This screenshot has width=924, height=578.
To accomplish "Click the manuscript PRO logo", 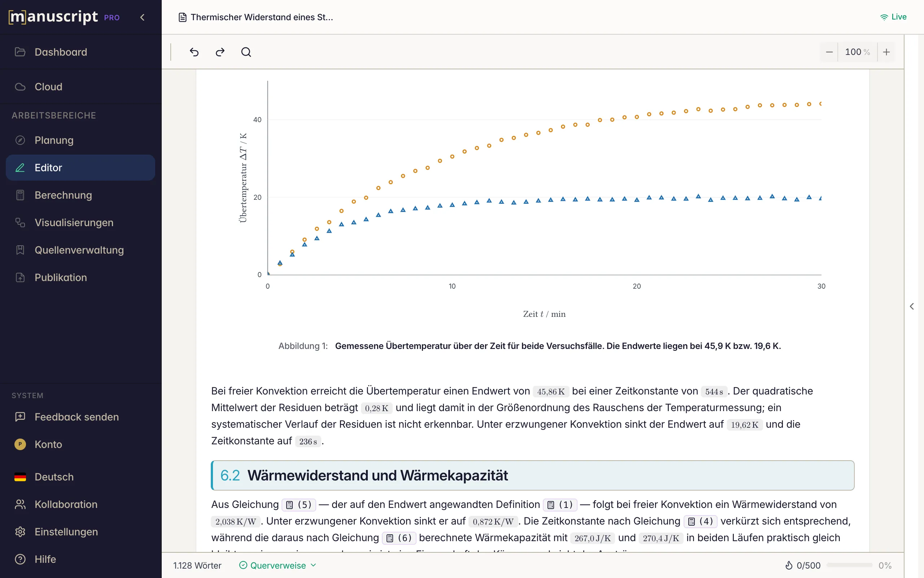I will tap(64, 17).
